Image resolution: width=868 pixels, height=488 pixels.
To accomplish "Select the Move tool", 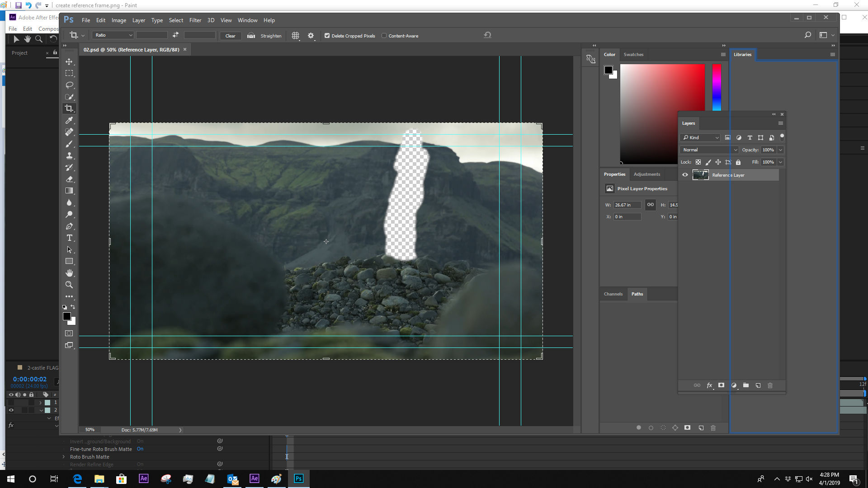I will [69, 62].
